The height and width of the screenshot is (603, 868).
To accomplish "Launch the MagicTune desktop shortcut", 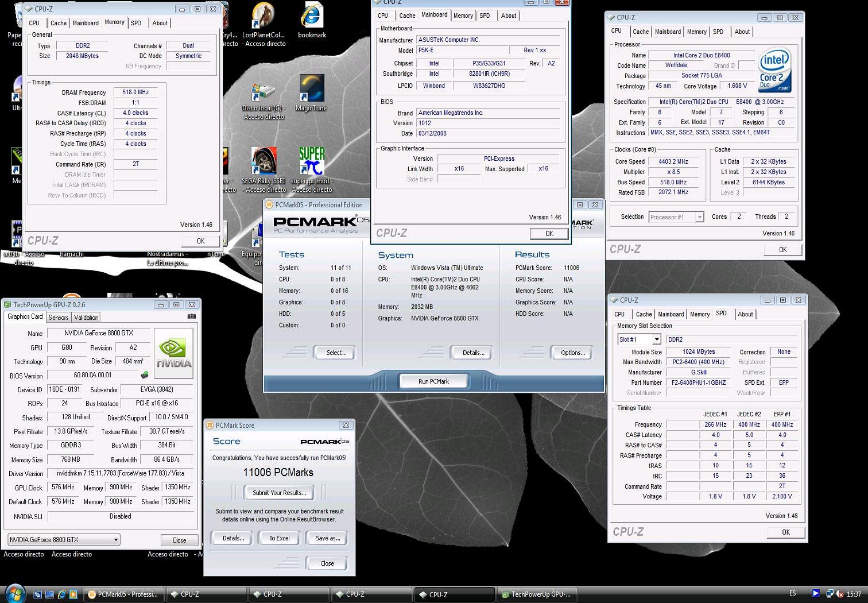I will [311, 93].
